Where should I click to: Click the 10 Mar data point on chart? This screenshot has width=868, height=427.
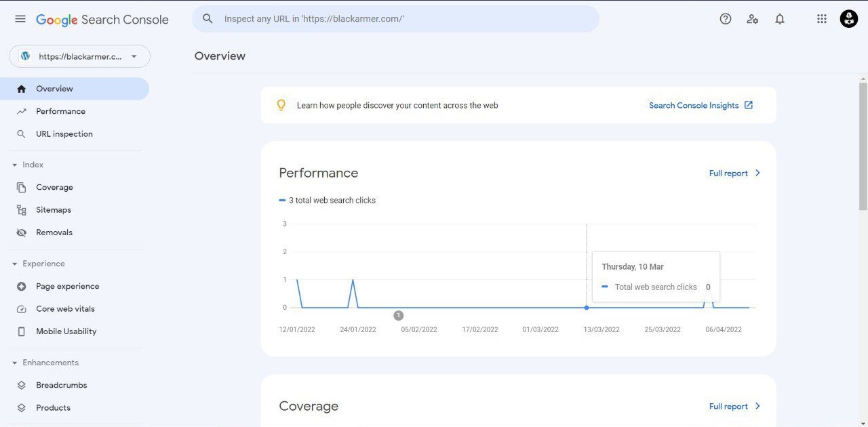[x=587, y=308]
